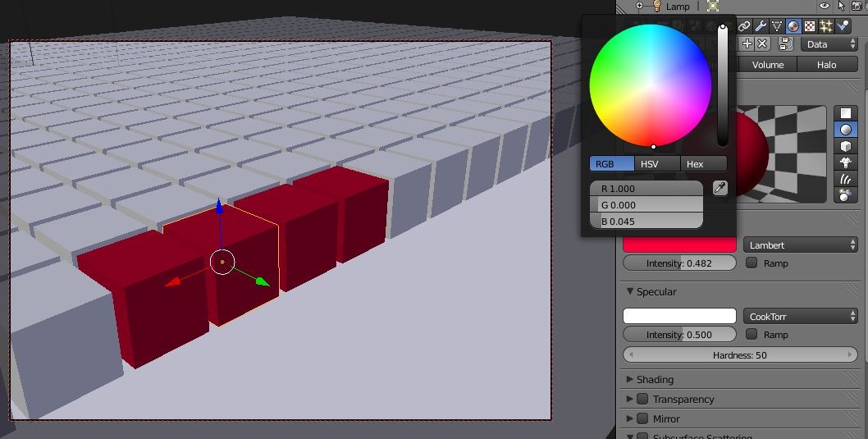The width and height of the screenshot is (868, 439).
Task: Set preview to monkey head
Action: pos(845,162)
